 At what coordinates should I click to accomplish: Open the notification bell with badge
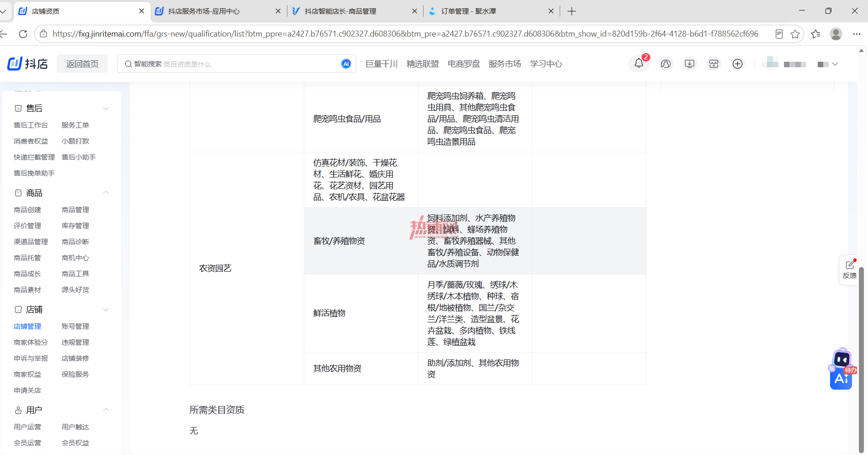tap(639, 64)
